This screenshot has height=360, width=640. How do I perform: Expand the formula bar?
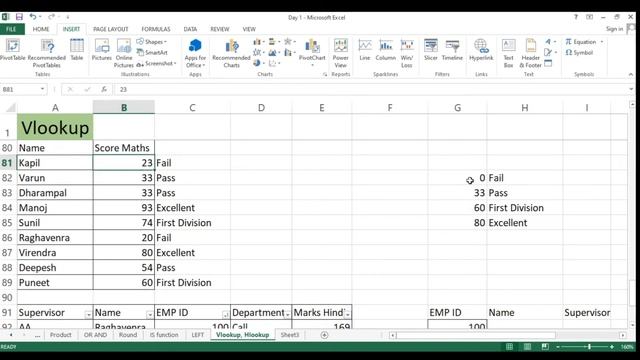[631, 89]
